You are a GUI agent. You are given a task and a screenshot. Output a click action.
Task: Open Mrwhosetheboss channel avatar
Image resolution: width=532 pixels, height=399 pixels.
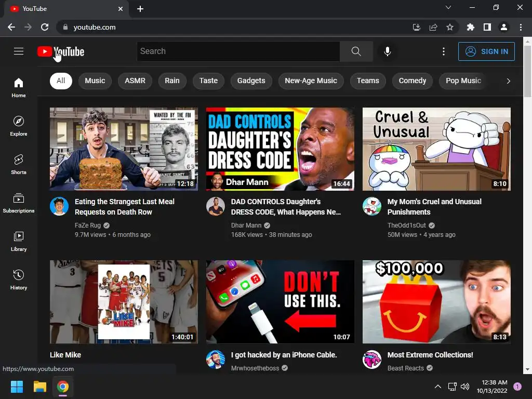pos(216,360)
